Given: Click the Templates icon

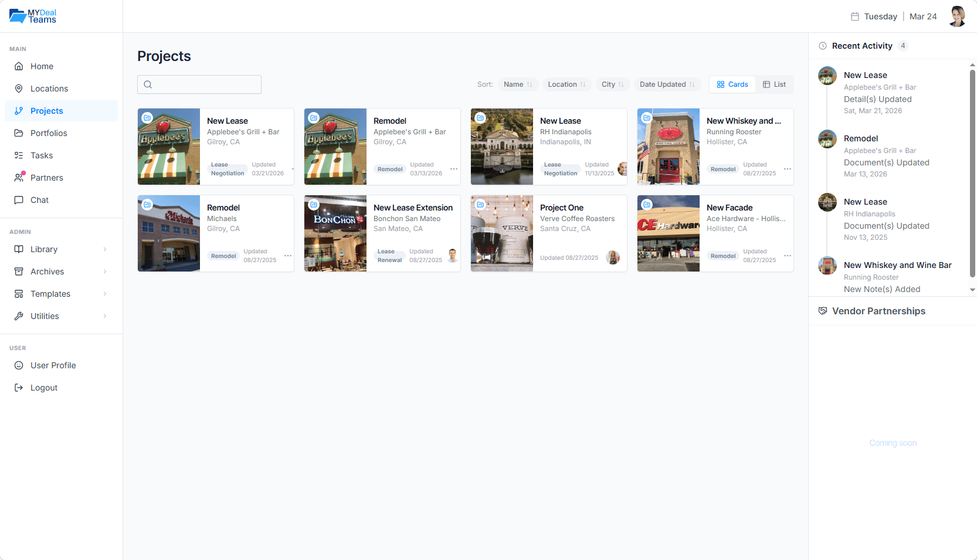Looking at the screenshot, I should (x=19, y=294).
